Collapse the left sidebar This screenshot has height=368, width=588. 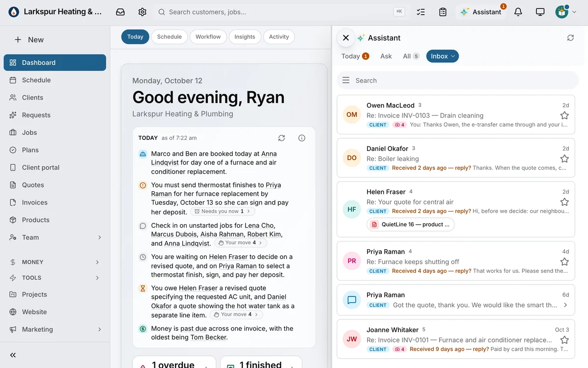coord(13,355)
